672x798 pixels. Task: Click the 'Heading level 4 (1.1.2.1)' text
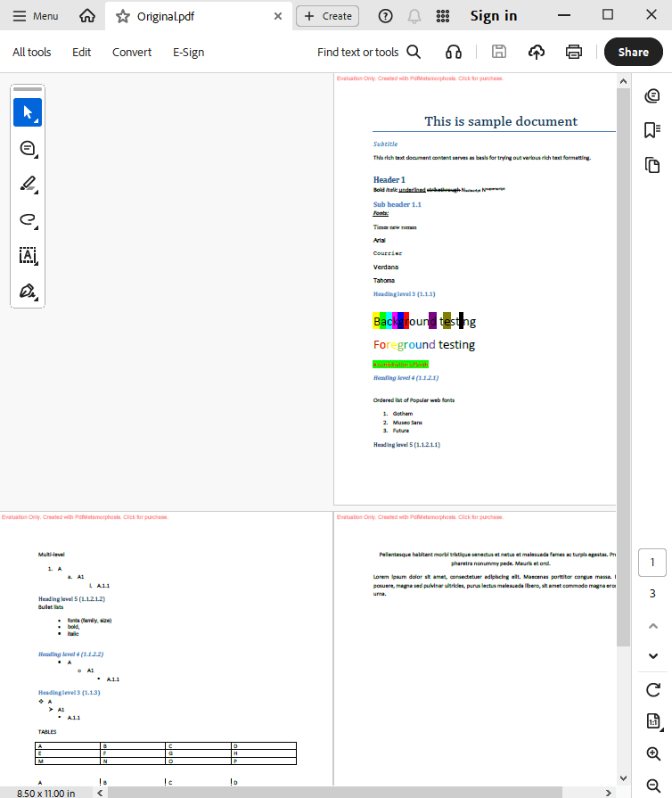pyautogui.click(x=406, y=378)
